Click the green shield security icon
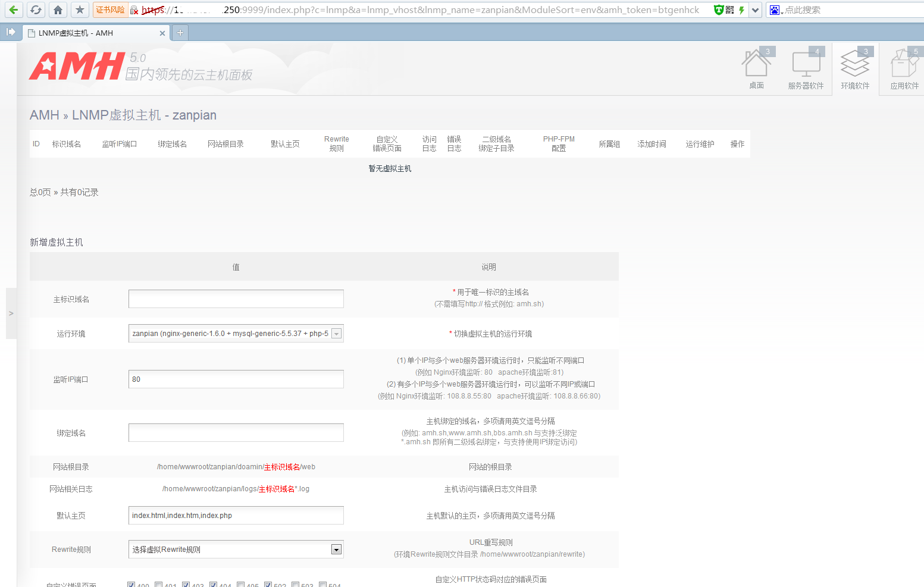Screen dimensions: 924x587 (719, 10)
